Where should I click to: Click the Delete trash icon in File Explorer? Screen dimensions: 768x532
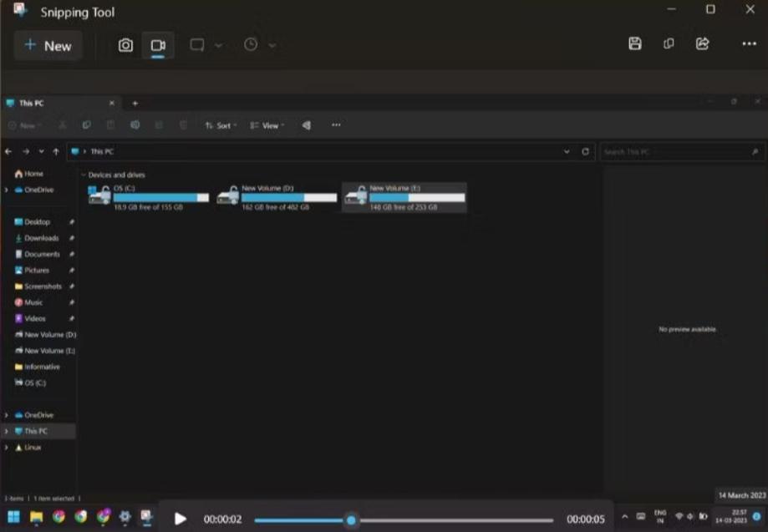pos(183,125)
